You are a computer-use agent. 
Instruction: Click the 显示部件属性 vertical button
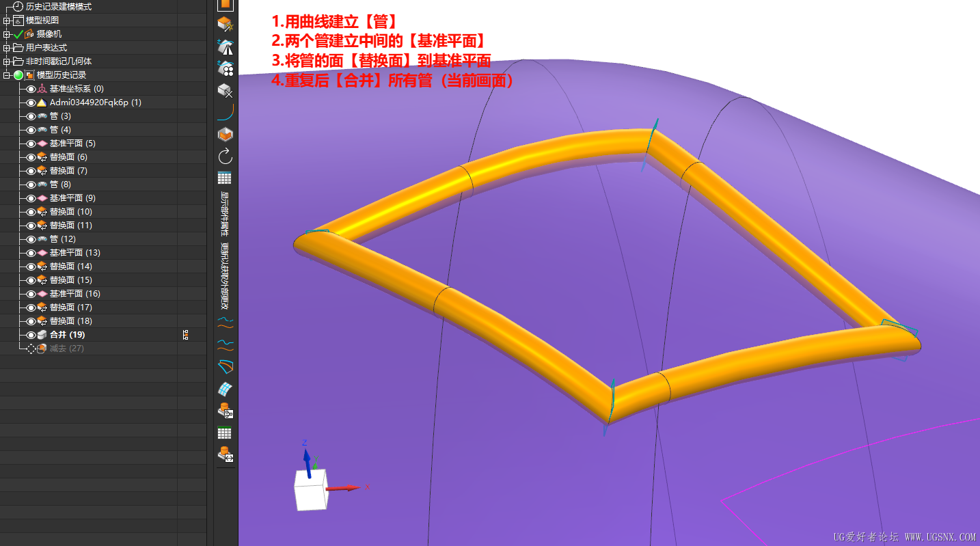coord(225,213)
